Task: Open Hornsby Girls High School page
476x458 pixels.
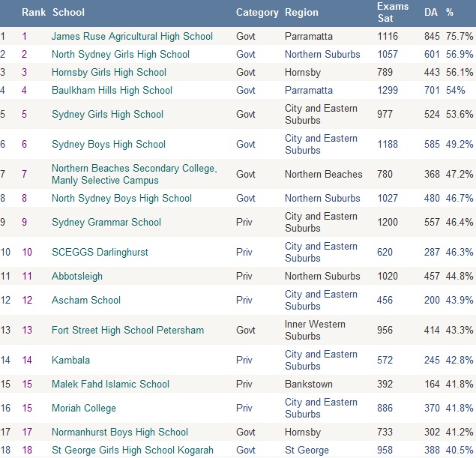Action: (109, 72)
